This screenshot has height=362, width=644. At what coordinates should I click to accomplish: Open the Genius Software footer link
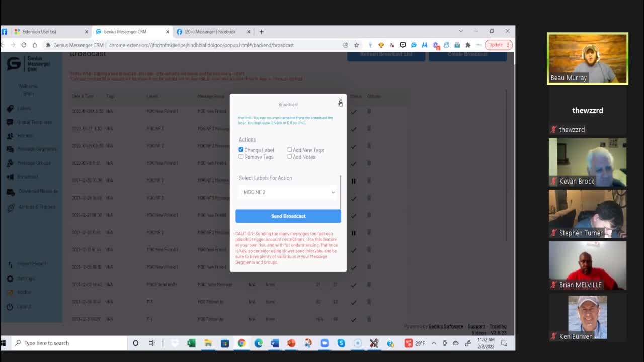point(446,326)
